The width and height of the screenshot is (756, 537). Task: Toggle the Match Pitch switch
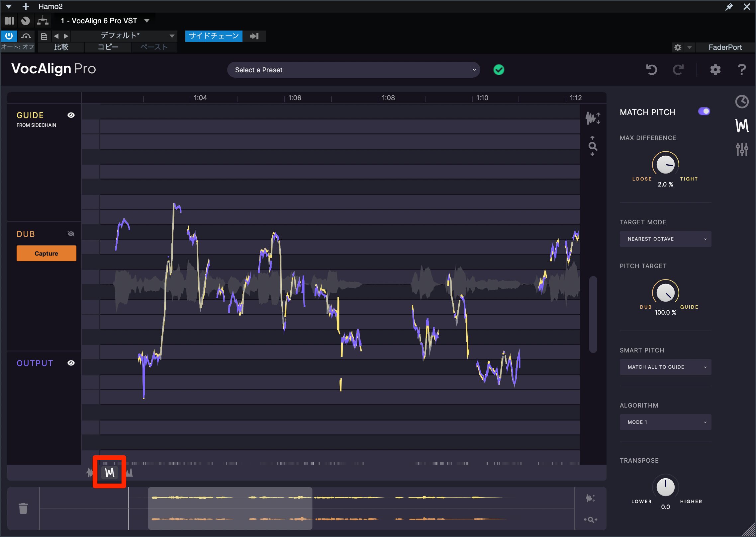704,112
